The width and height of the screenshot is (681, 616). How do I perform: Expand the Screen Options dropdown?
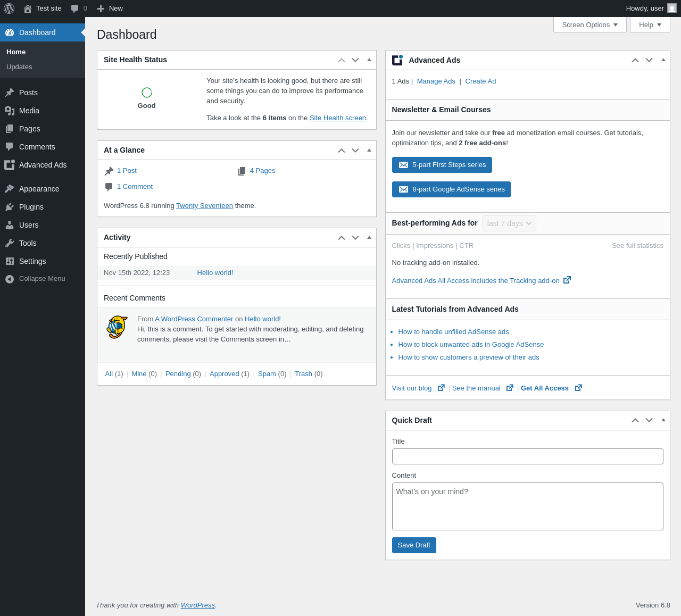tap(590, 25)
